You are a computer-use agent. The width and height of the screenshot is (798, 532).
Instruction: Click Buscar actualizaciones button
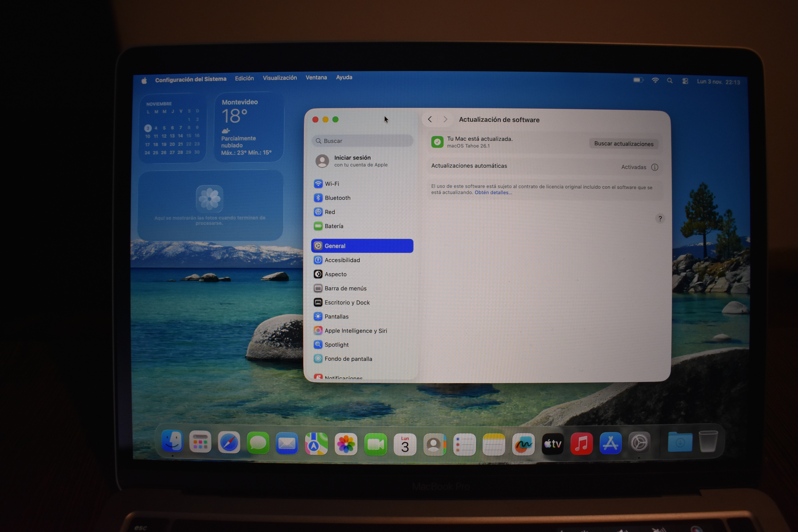(624, 144)
